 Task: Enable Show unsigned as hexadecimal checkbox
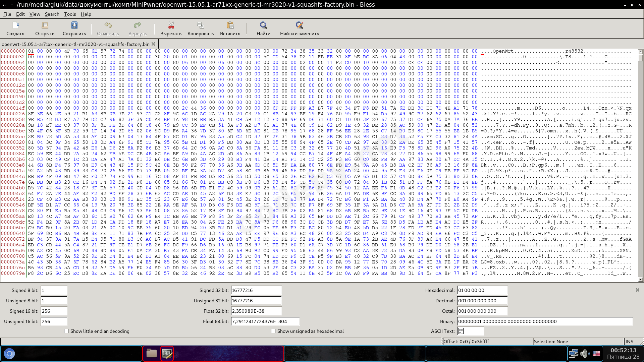click(273, 331)
